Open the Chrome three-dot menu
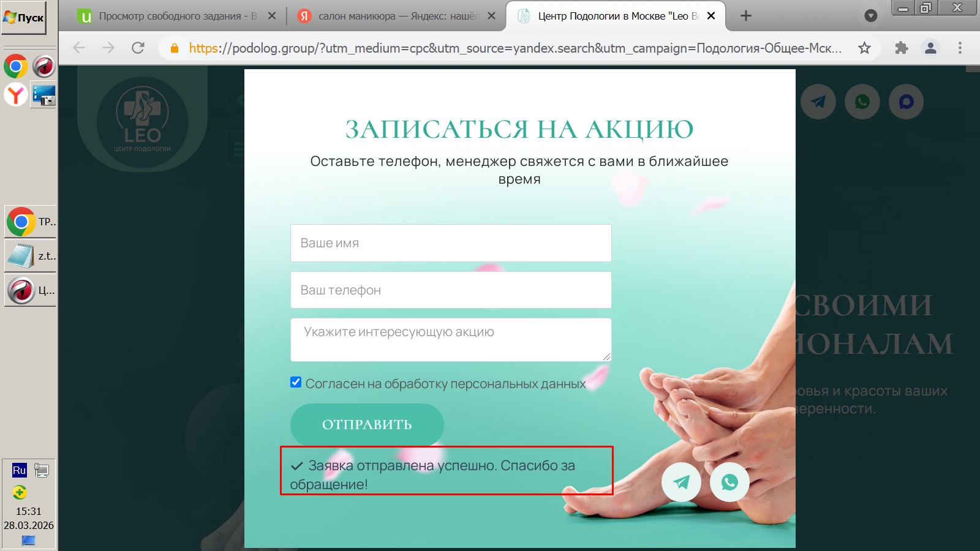980x551 pixels. coord(960,48)
